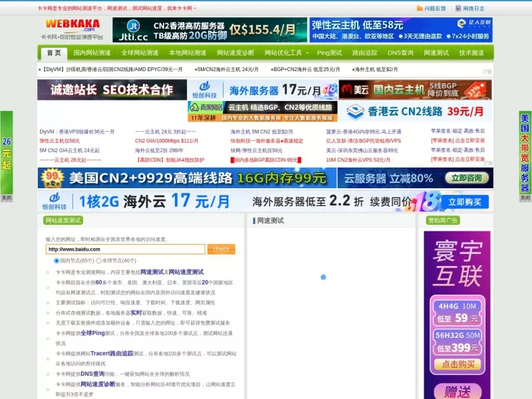This screenshot has width=532, height=399.
Task: Click the URL input field with baidu.com
Action: click(125, 249)
